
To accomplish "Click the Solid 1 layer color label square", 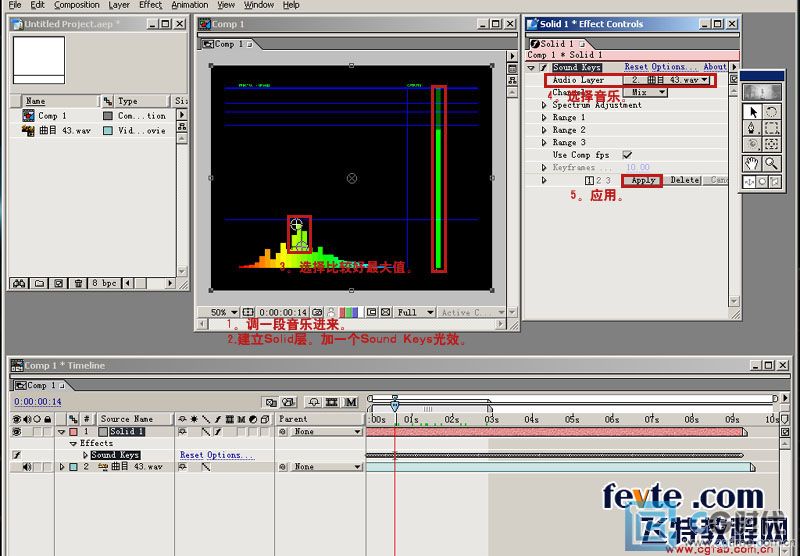I will [x=73, y=432].
